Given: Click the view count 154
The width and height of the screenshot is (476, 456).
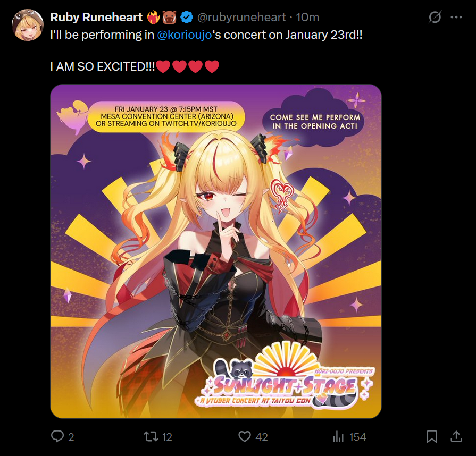Looking at the screenshot, I should (x=357, y=437).
